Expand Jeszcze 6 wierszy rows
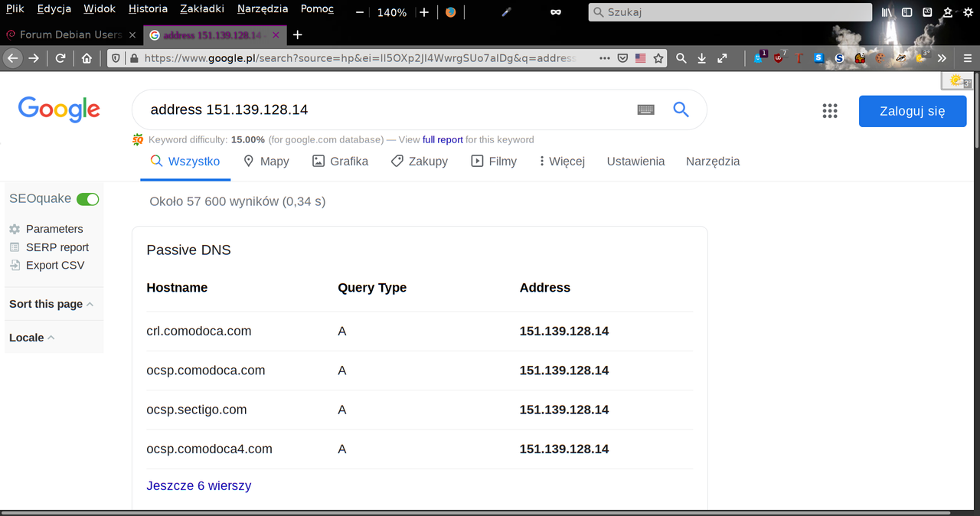The image size is (980, 516). [x=199, y=485]
